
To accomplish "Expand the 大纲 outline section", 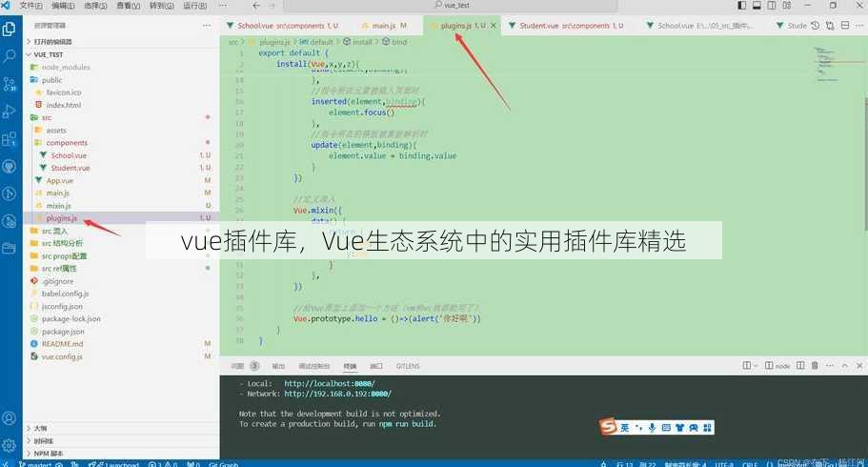I will click(x=121, y=428).
